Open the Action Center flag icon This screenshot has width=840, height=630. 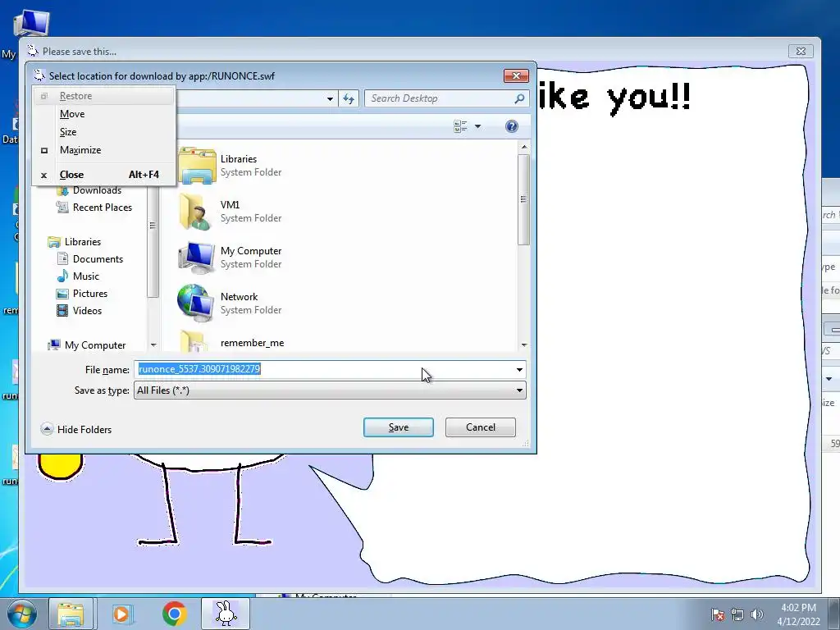(x=718, y=615)
